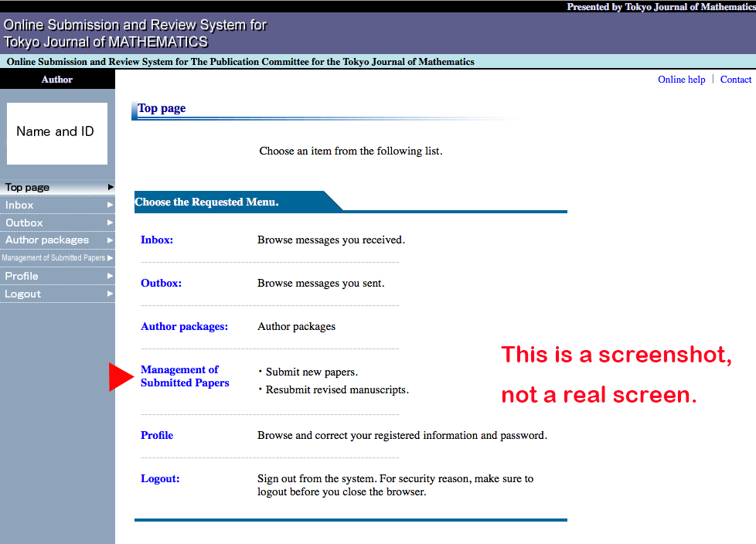Image resolution: width=756 pixels, height=544 pixels.
Task: Select Top page in the left sidebar
Action: [57, 187]
